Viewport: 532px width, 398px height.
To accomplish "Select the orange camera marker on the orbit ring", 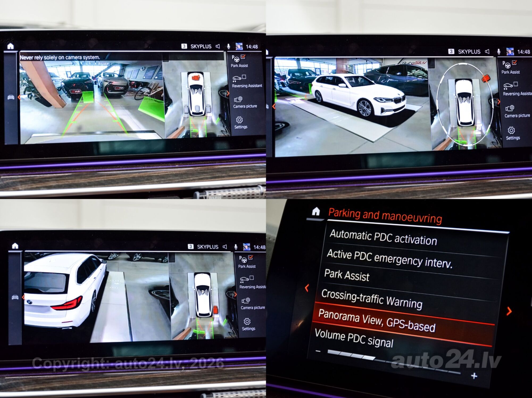I will click(486, 78).
